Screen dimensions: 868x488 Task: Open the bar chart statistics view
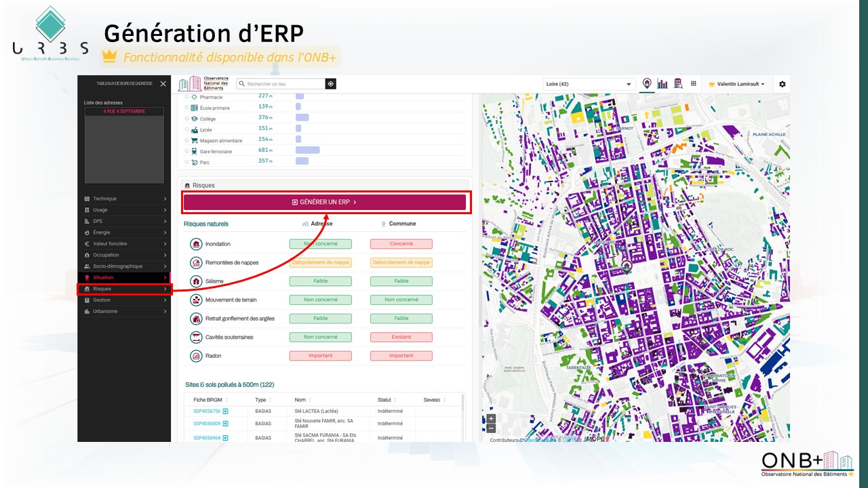click(x=663, y=84)
